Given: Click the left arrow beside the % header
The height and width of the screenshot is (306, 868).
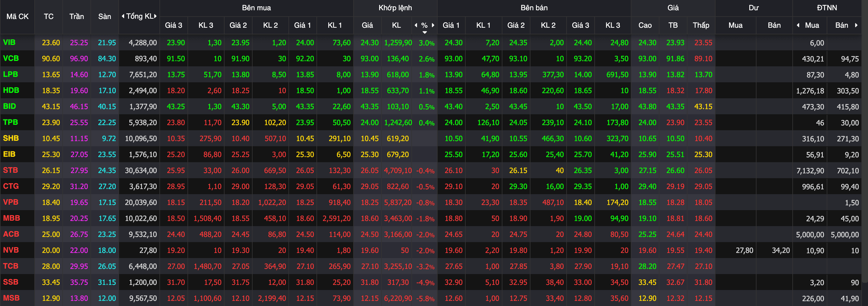Looking at the screenshot, I should pos(416,25).
